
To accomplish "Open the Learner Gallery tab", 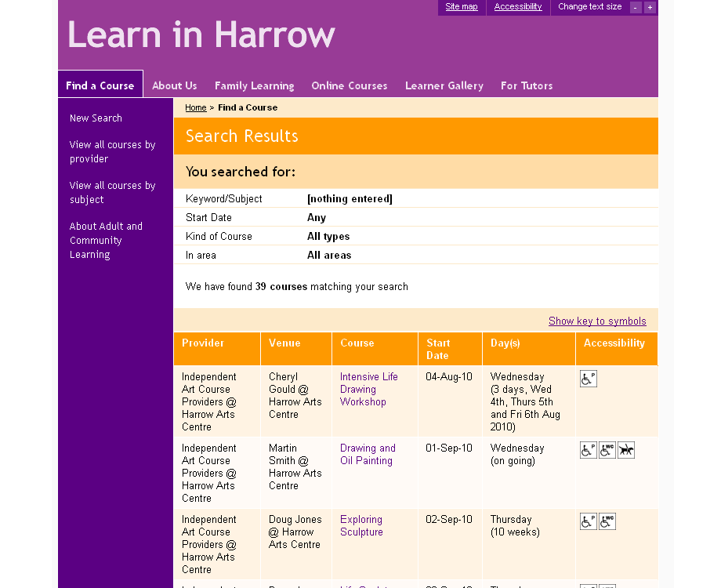I will click(444, 85).
